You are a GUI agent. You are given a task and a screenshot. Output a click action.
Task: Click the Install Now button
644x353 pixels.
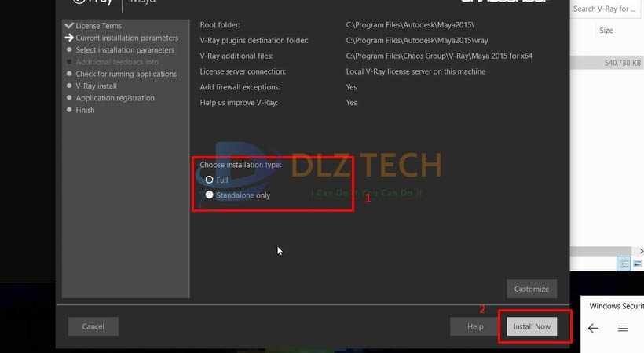[x=532, y=326]
